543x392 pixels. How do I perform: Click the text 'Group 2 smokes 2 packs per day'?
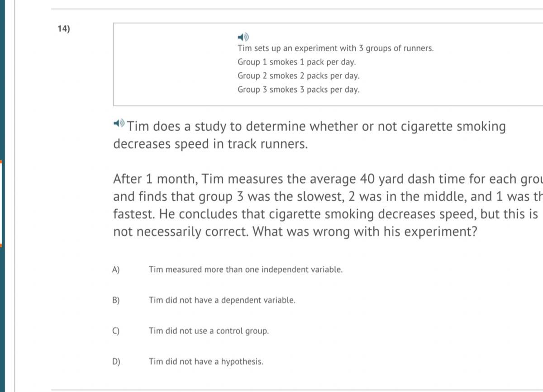pyautogui.click(x=299, y=76)
